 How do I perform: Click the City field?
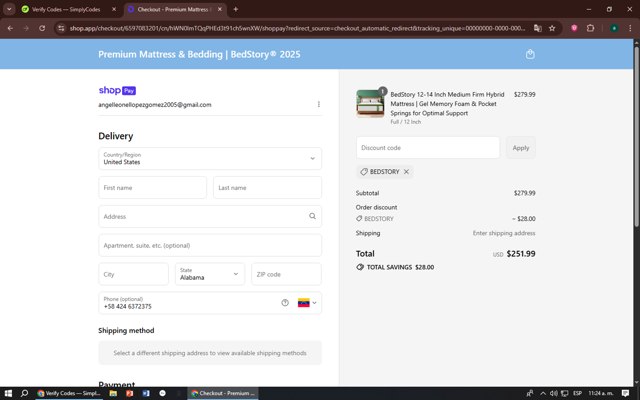(133, 274)
